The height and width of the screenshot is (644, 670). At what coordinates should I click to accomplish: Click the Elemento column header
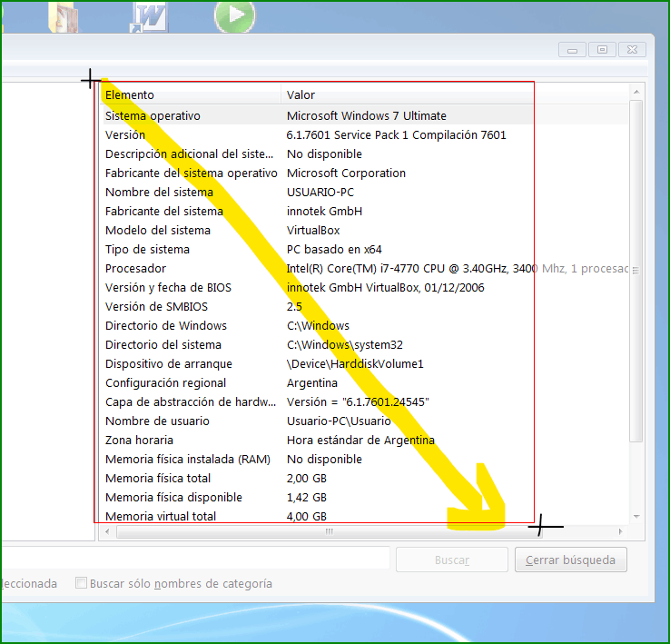click(x=191, y=94)
